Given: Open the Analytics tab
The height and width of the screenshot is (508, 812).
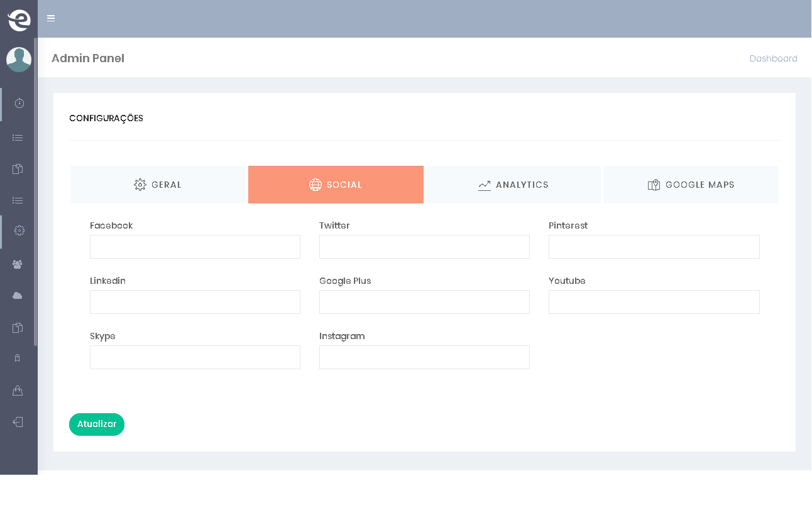Looking at the screenshot, I should tap(513, 185).
